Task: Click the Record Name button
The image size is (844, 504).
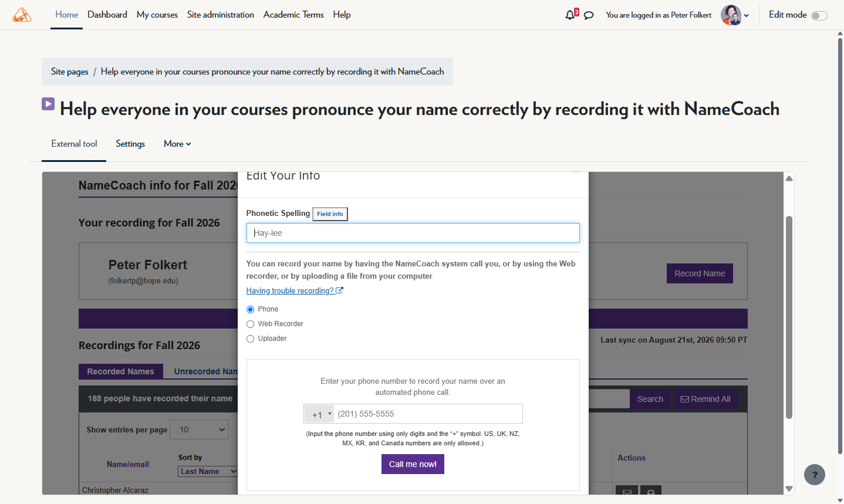Action: click(x=700, y=273)
